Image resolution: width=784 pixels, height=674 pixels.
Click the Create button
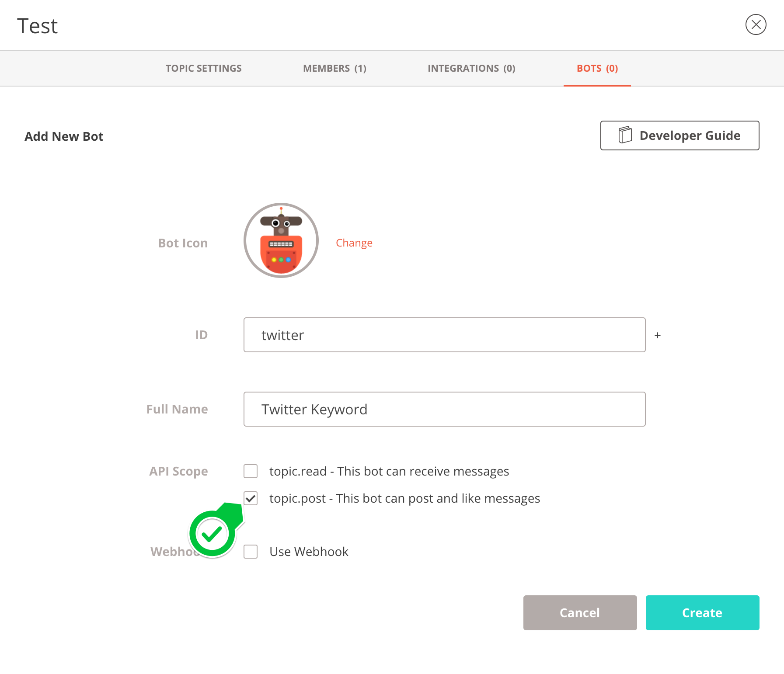pos(702,613)
